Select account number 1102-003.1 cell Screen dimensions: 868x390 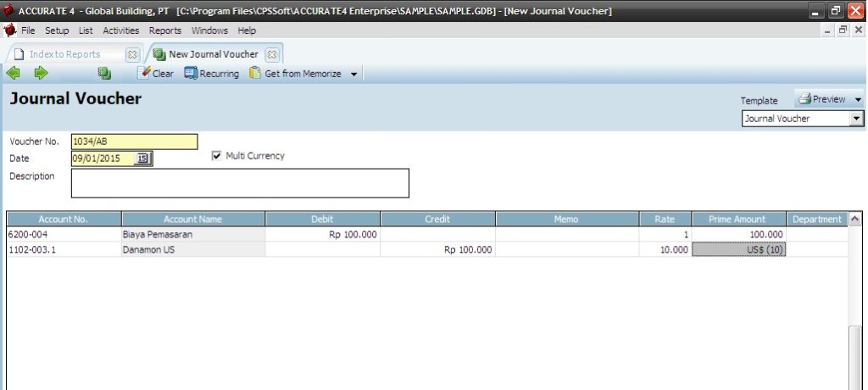64,249
